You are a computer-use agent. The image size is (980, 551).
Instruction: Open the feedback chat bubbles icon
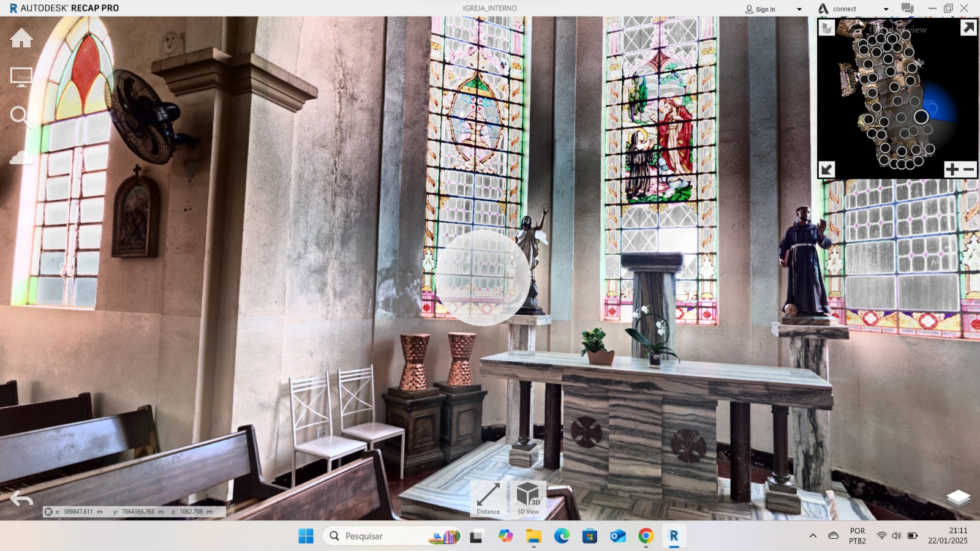tap(907, 9)
